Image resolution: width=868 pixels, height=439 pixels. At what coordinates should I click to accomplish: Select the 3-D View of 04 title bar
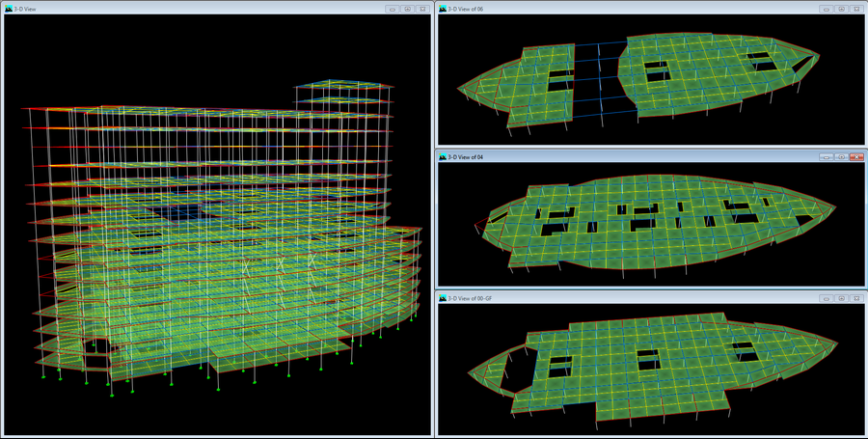(x=627, y=156)
